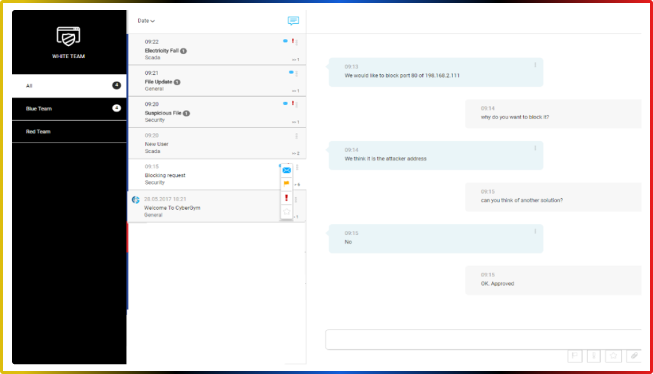Screen dimensions: 653x374
Task: Open options menu for Welcome To CyberGym message
Action: pos(296,199)
